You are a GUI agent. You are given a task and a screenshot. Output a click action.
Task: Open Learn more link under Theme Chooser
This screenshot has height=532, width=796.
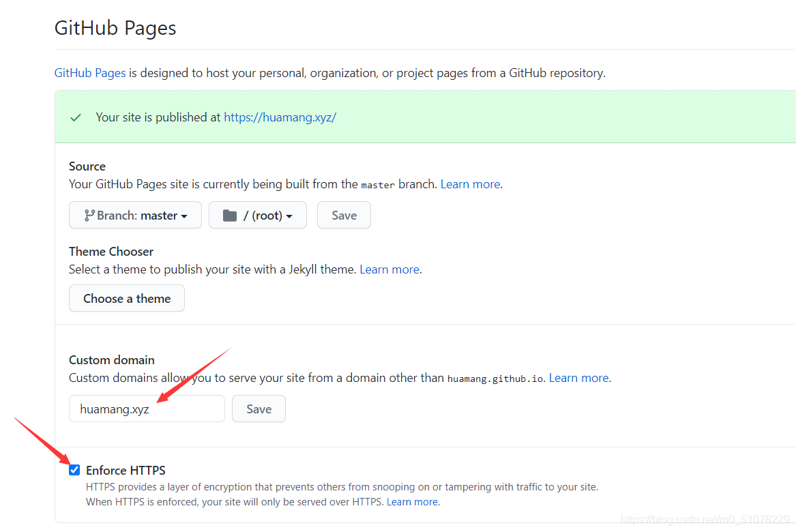point(389,269)
